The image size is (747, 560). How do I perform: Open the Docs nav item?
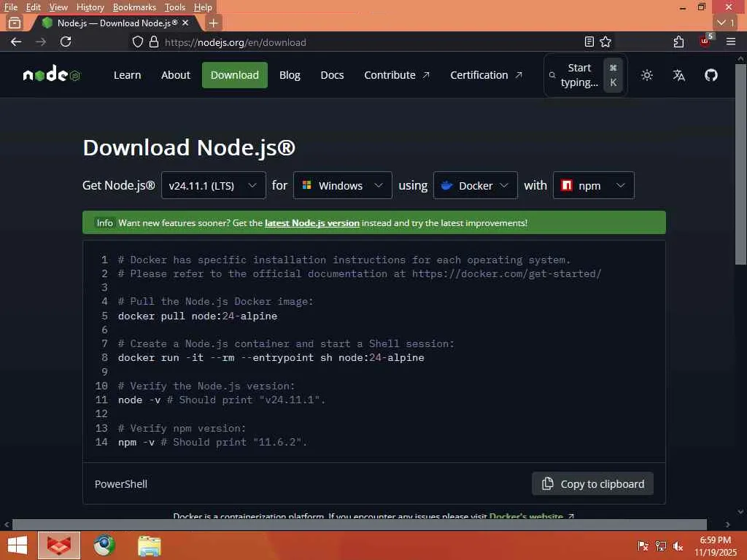click(332, 75)
